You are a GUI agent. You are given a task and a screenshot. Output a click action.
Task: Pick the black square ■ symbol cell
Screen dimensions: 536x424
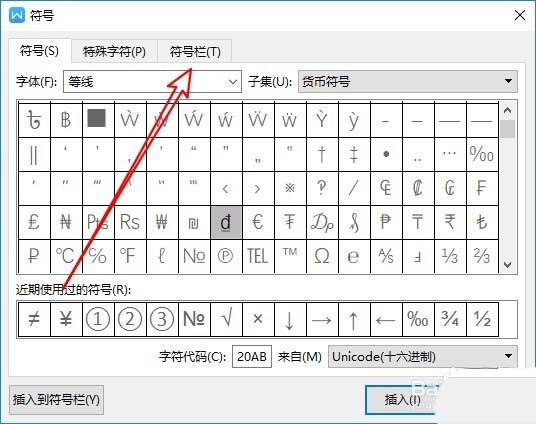tap(98, 120)
